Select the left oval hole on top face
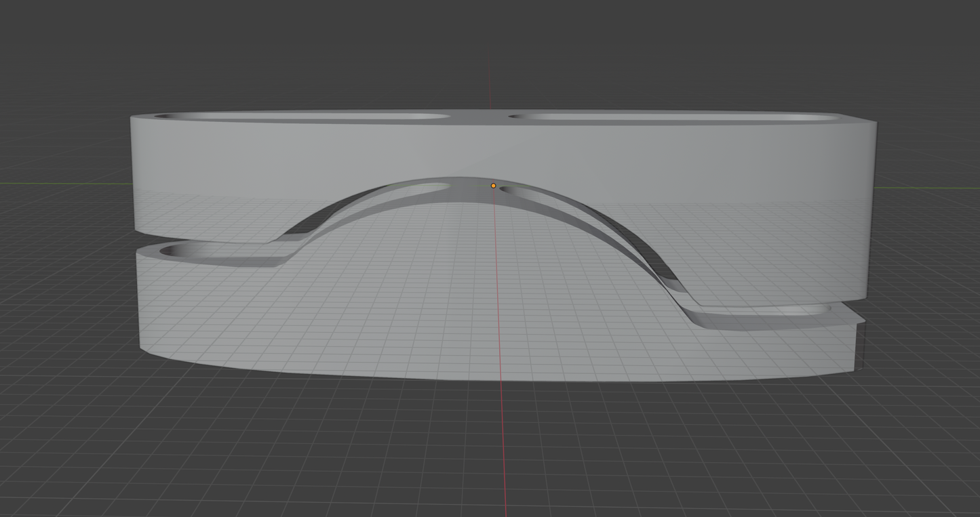This screenshot has height=517, width=980. coord(302,117)
